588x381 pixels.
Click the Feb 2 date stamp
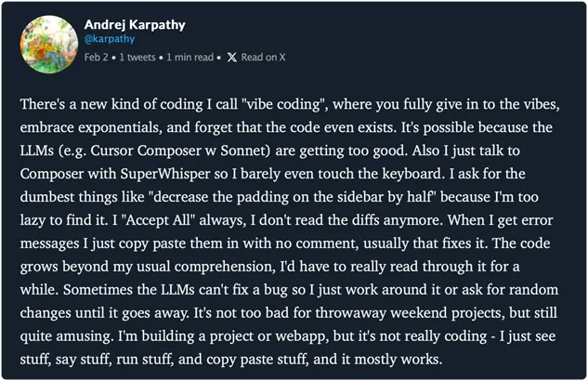tap(96, 58)
